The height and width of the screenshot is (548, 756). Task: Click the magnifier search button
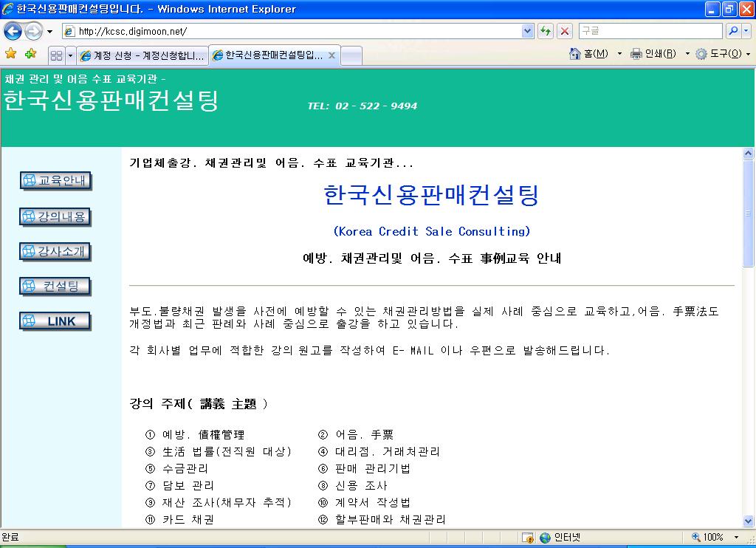click(733, 31)
